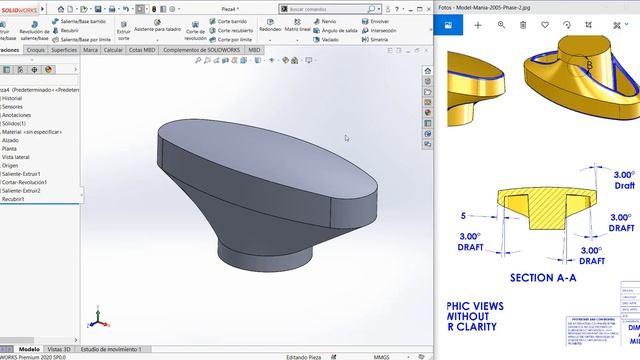
Task: Open the Help question mark dropdown
Action: pyautogui.click(x=403, y=9)
